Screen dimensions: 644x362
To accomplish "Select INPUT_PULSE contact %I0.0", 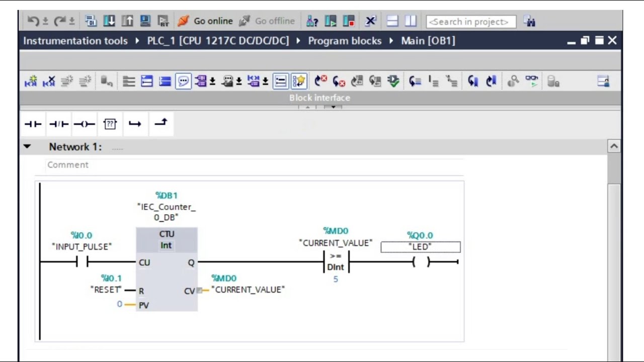I will tap(82, 262).
